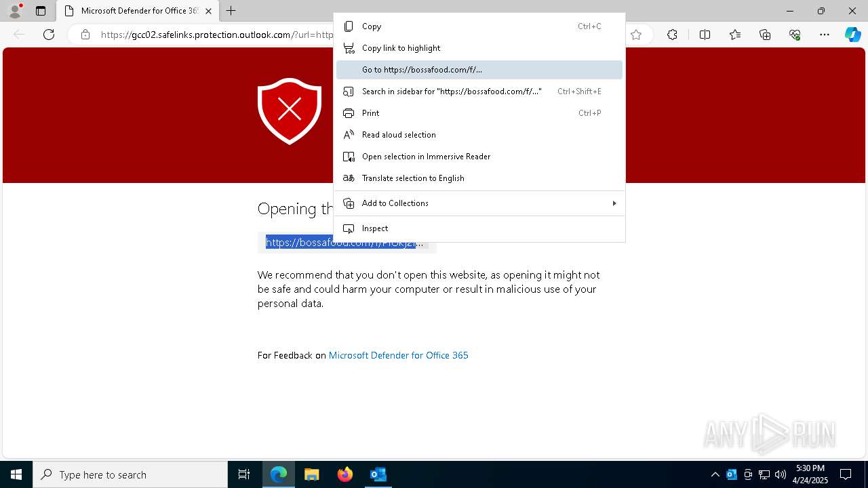Open File Explorer from the taskbar
Screen dimensions: 868x488
tap(312, 474)
